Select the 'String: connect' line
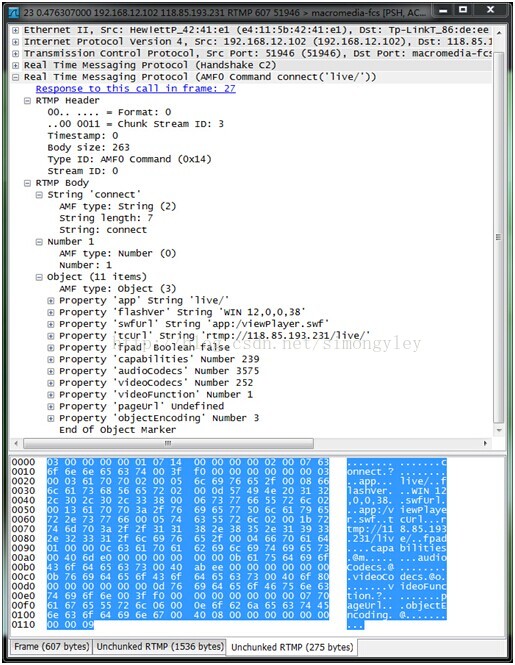 click(x=103, y=230)
